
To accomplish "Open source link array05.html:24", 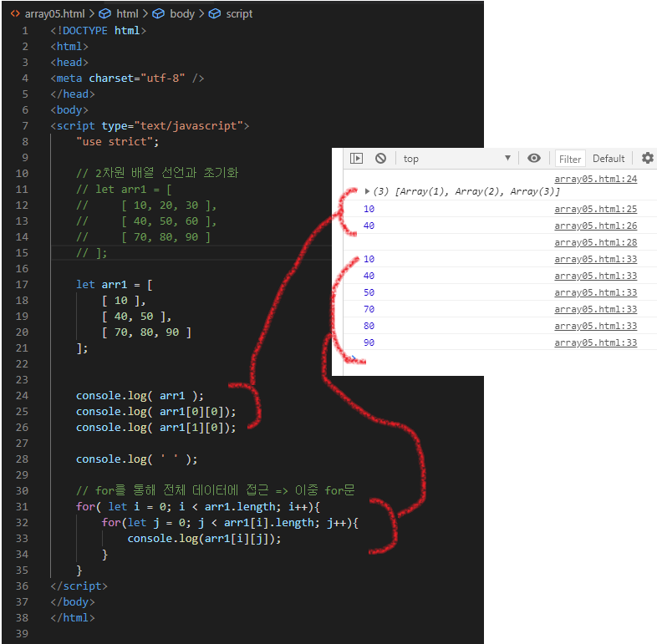I will click(x=595, y=179).
